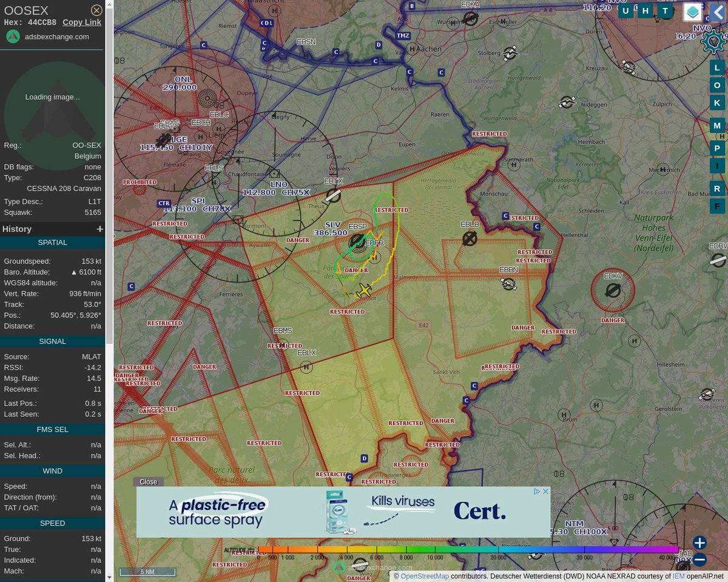Screen dimensions: 728x582
Task: Close the ad with its X icon
Action: pos(545,491)
